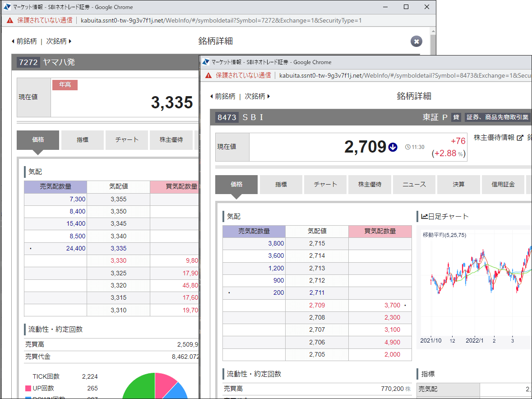The image size is (532, 399).
Task: Select 価格 tab in ヤマハ発 window
Action: click(x=38, y=140)
